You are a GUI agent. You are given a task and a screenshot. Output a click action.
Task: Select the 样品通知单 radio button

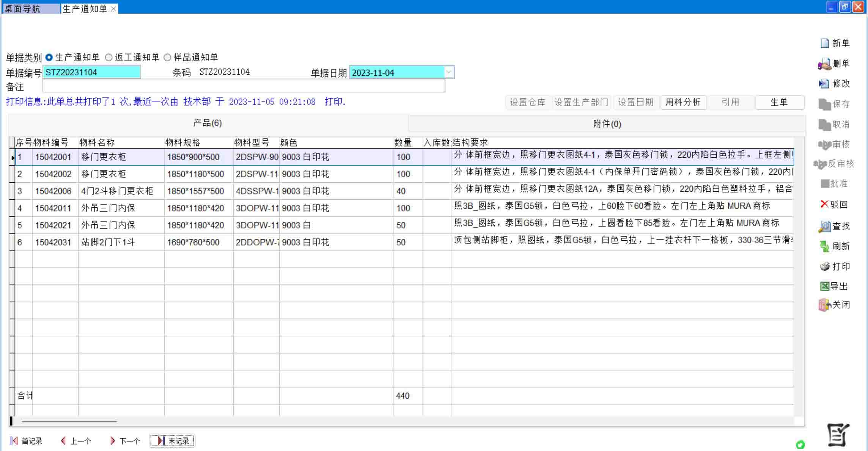167,58
